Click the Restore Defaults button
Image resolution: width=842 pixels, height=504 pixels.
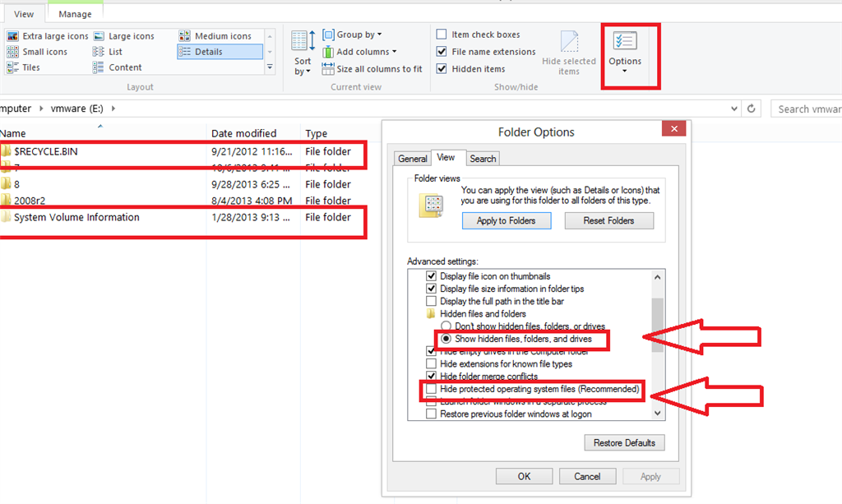tap(624, 442)
